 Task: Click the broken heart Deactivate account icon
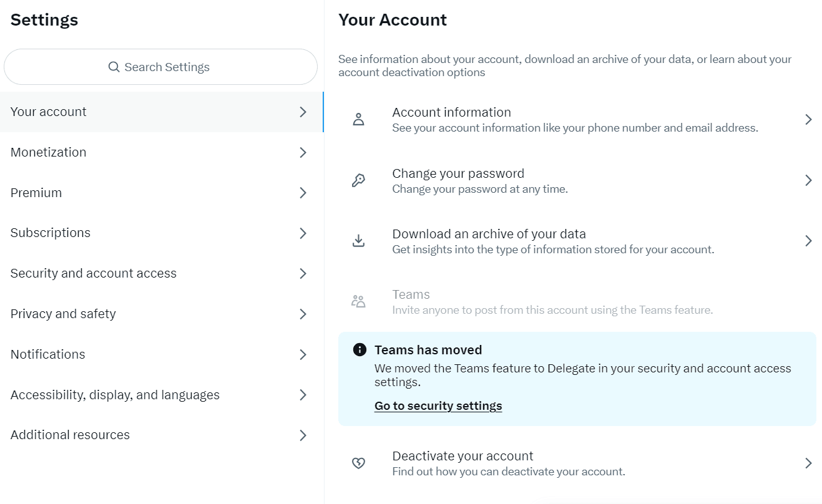tap(358, 463)
